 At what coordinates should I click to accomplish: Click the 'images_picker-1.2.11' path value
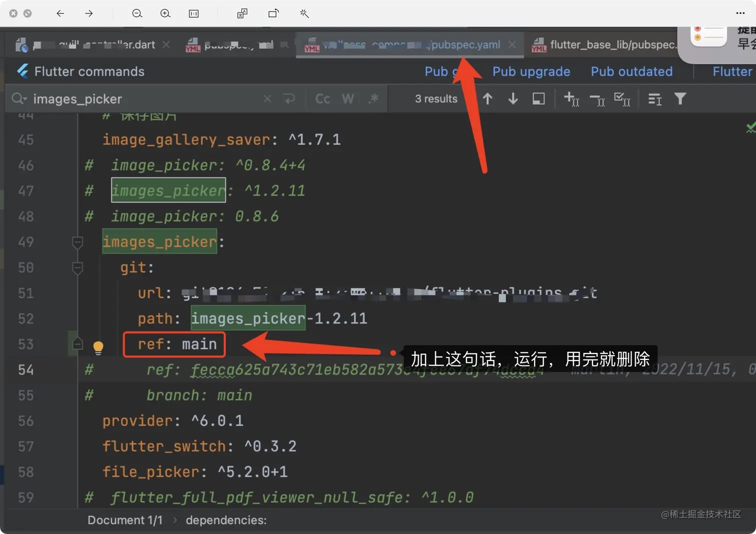coord(279,318)
